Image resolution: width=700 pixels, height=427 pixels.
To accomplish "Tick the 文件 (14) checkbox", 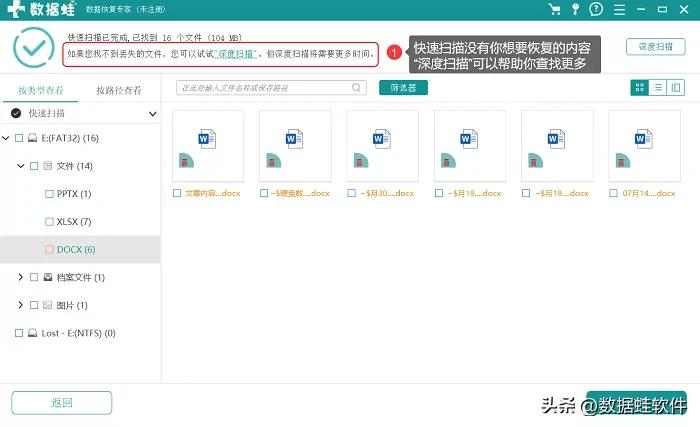I will 34,166.
